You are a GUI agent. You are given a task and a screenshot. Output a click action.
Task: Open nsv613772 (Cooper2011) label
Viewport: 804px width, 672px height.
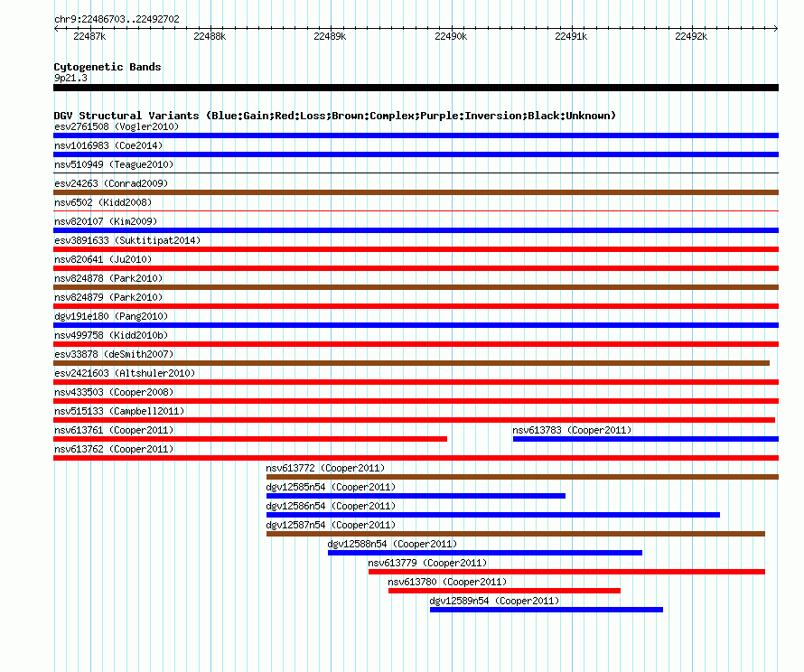click(325, 468)
